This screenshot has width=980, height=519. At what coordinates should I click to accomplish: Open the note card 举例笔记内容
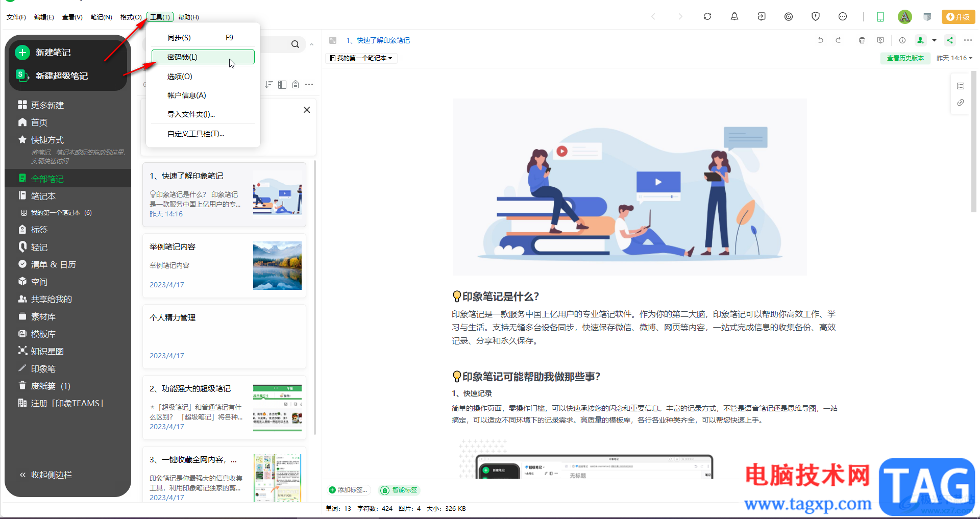[224, 265]
